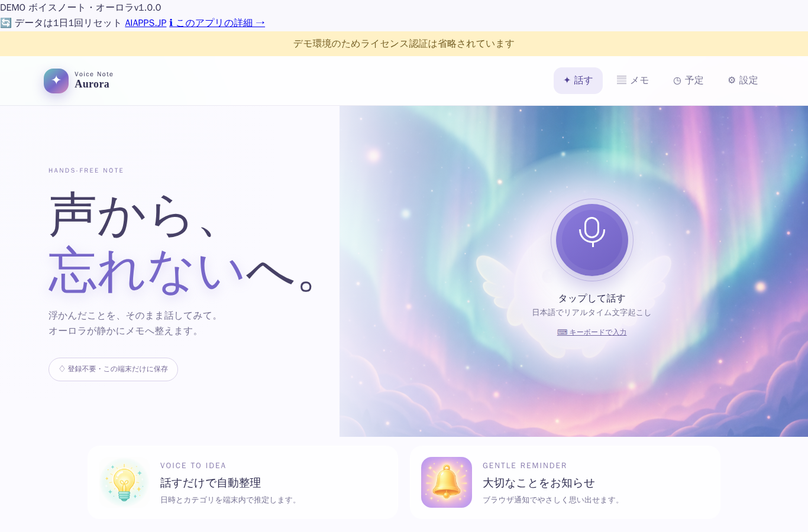Click the データは1日1回リセット text

67,23
